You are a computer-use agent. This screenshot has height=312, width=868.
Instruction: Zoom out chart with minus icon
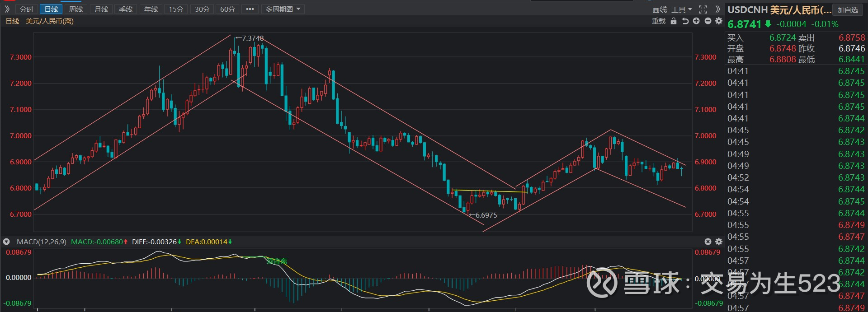click(708, 21)
